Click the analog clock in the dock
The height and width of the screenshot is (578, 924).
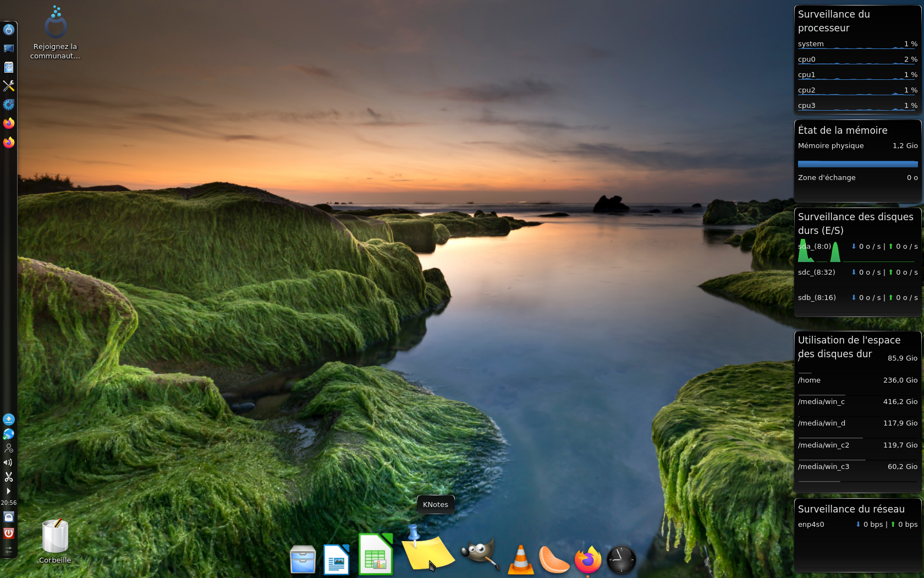pos(621,560)
